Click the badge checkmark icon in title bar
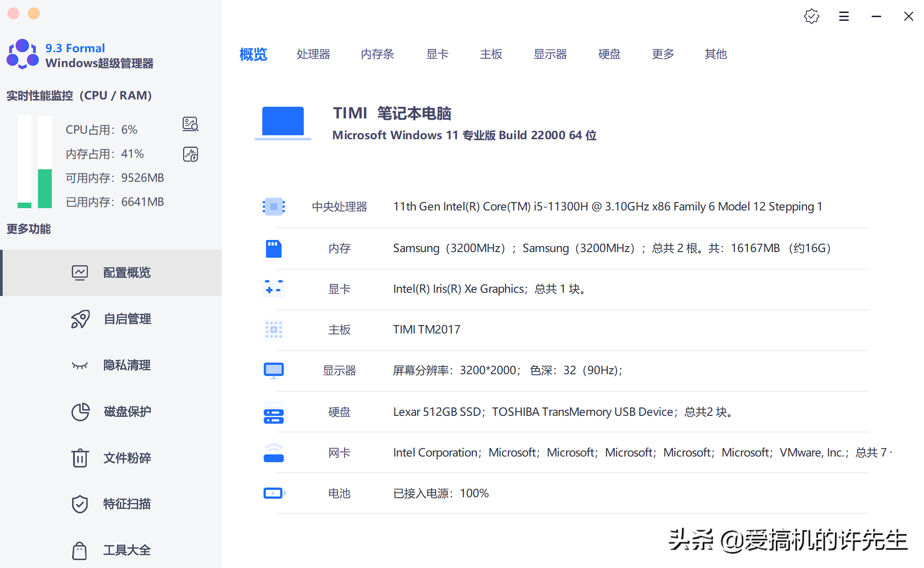 pos(811,17)
